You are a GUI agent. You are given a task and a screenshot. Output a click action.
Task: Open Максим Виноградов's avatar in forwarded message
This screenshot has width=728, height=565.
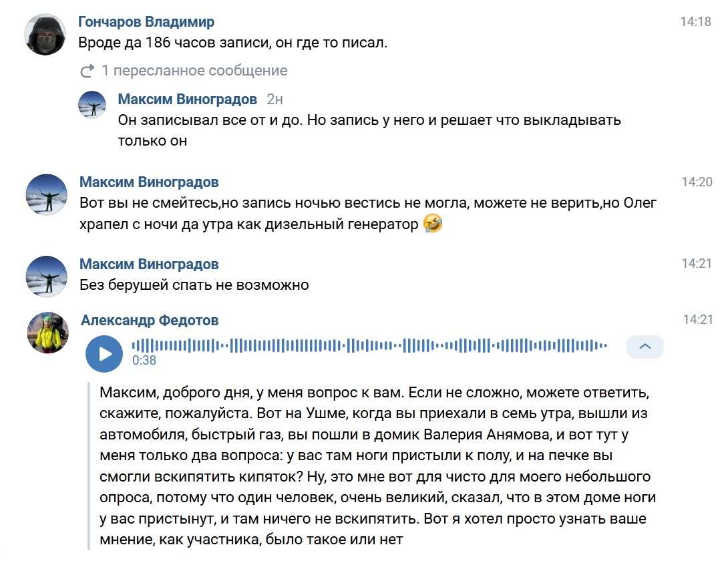[x=92, y=104]
